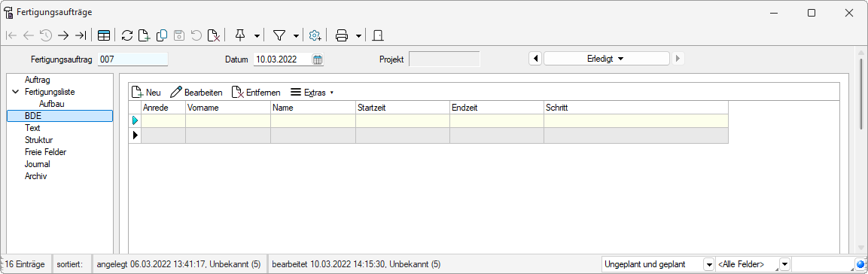Screen dimensions: 868x274
Task: Click the save diskette icon
Action: [179, 35]
